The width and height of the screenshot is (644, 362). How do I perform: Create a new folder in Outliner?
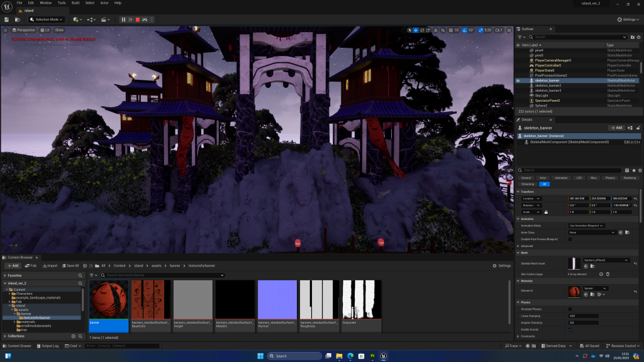[633, 37]
